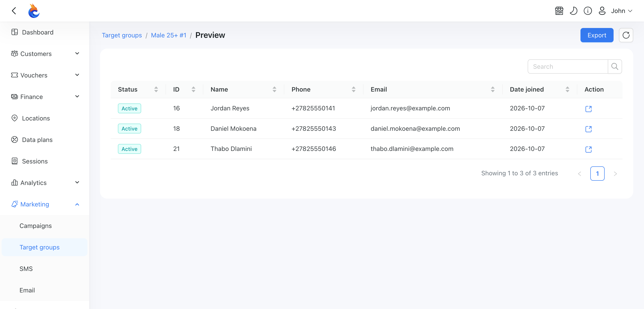This screenshot has width=644, height=309.
Task: Expand the Customers menu chevron
Action: coord(77,53)
